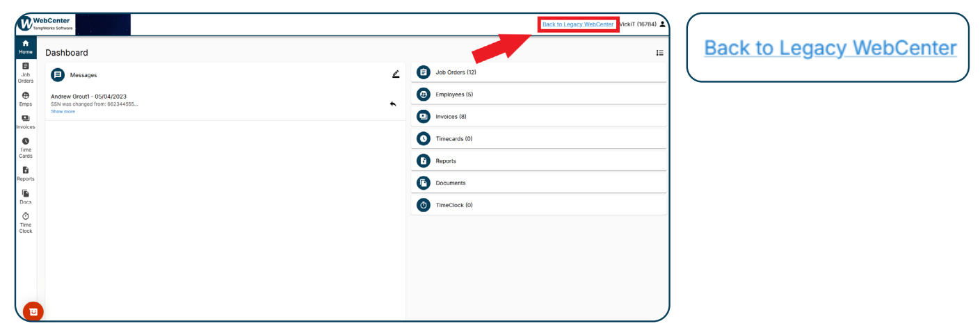980x335 pixels.
Task: Click the user profile icon
Action: coord(662,24)
